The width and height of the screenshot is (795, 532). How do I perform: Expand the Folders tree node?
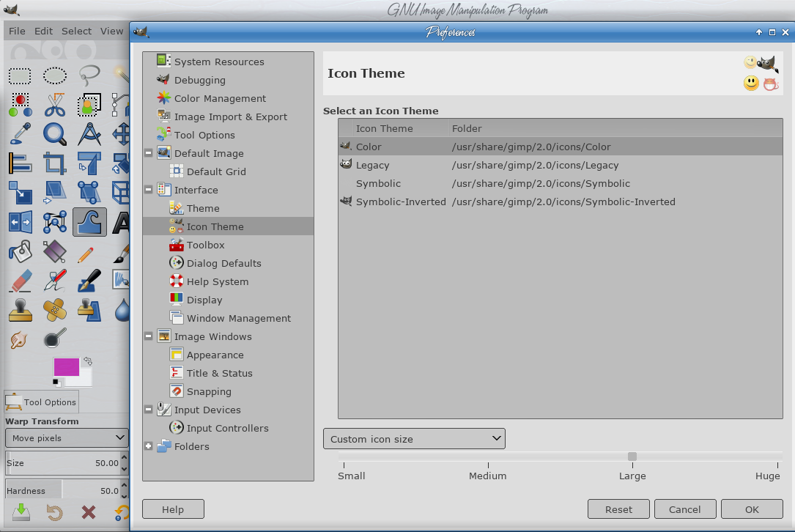click(x=149, y=446)
